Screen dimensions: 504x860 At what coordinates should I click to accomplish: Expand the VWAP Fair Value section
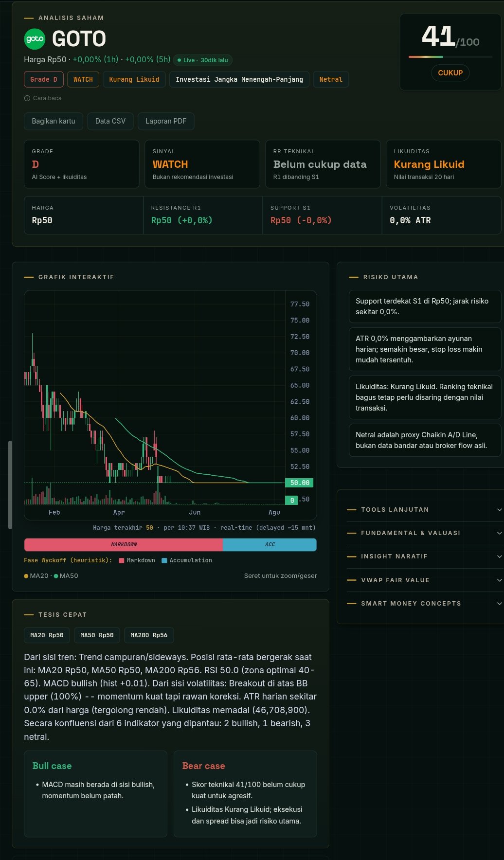tap(424, 580)
